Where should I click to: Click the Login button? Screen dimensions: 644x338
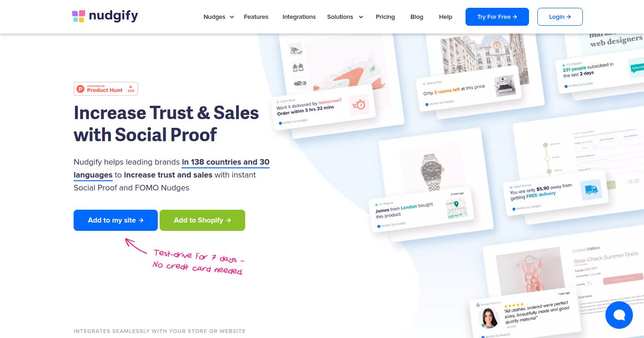(560, 17)
